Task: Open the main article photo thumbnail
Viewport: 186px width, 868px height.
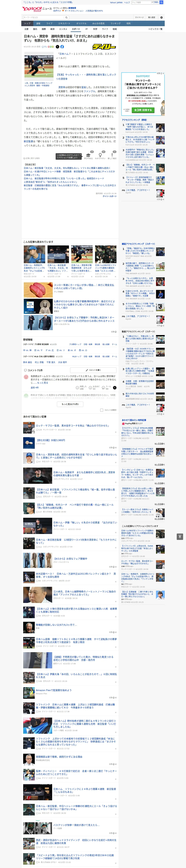Action: click(x=39, y=66)
